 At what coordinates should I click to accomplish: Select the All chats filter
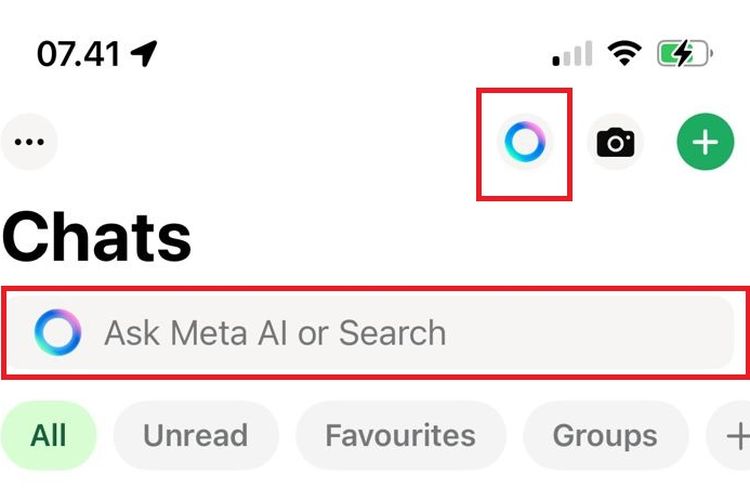click(48, 436)
